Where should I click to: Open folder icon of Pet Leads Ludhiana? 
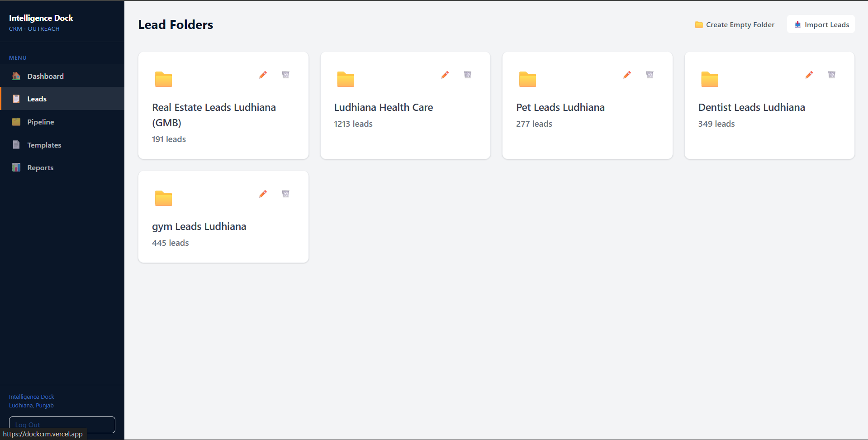tap(527, 79)
